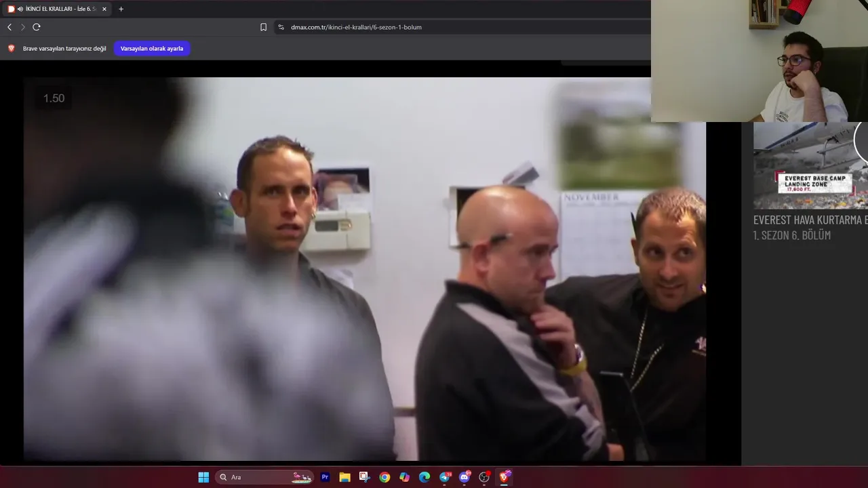Click the Brave lion icon in the info bar
The image size is (868, 488).
(11, 48)
